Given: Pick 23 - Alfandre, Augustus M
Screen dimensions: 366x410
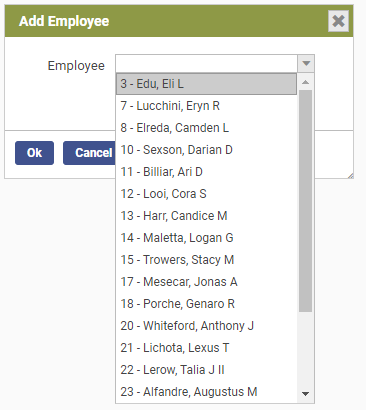Looking at the screenshot, I should [x=206, y=392].
